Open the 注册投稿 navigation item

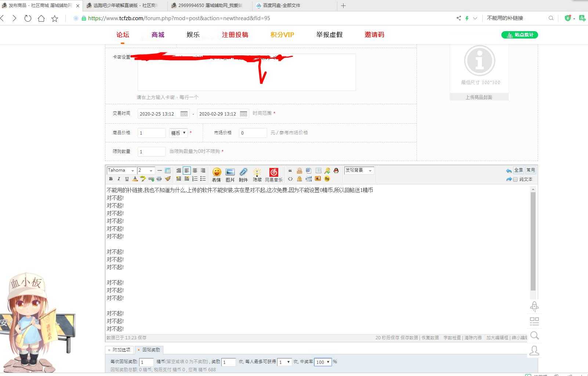click(x=235, y=35)
